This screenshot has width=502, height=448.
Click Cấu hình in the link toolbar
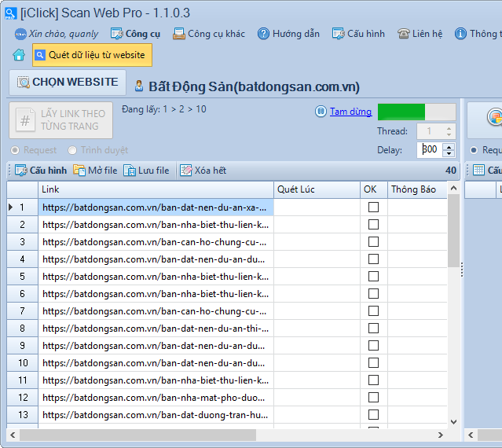(x=41, y=171)
